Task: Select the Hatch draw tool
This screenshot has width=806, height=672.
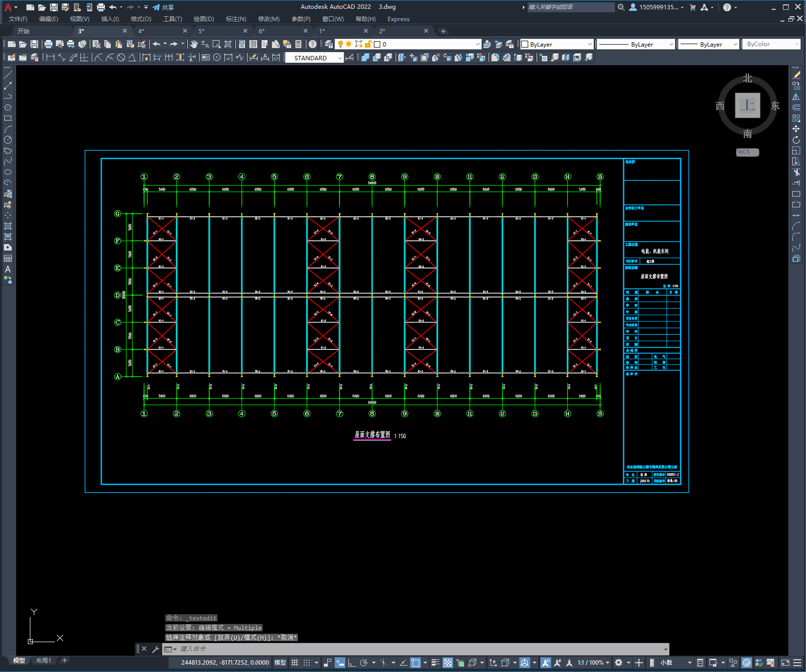Action: 8,226
